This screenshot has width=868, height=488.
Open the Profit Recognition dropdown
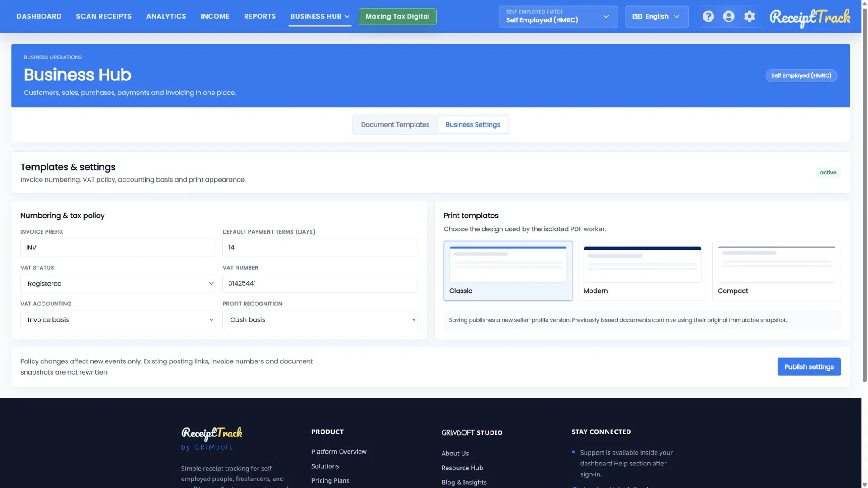(x=320, y=320)
